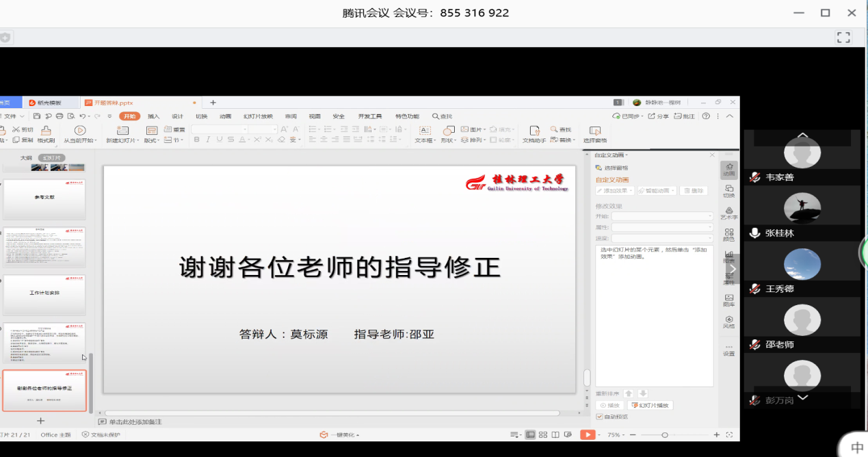Screen dimensions: 868x457
Task: Open the insert (插入) ribbon tab
Action: [x=153, y=116]
